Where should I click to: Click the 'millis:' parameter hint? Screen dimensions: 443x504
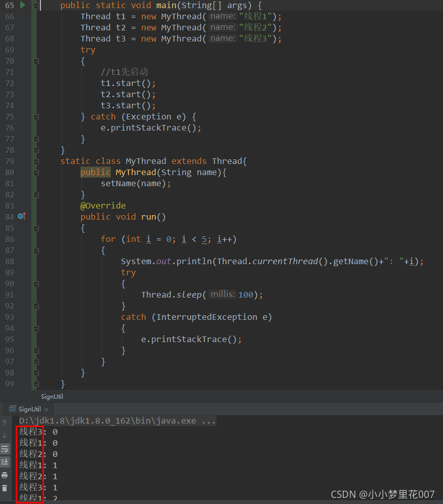pyautogui.click(x=223, y=294)
